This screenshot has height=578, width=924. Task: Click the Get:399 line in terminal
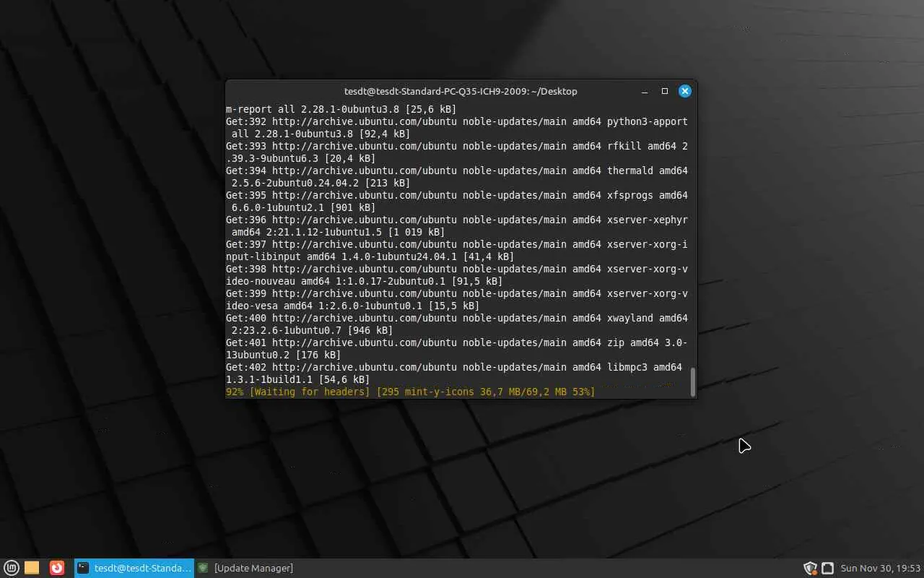click(x=457, y=293)
